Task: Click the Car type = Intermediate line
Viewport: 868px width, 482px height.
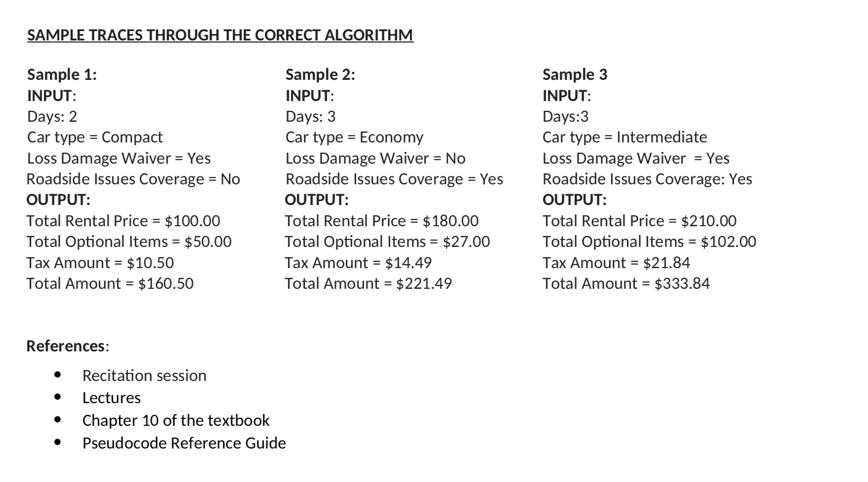Action: click(x=625, y=137)
